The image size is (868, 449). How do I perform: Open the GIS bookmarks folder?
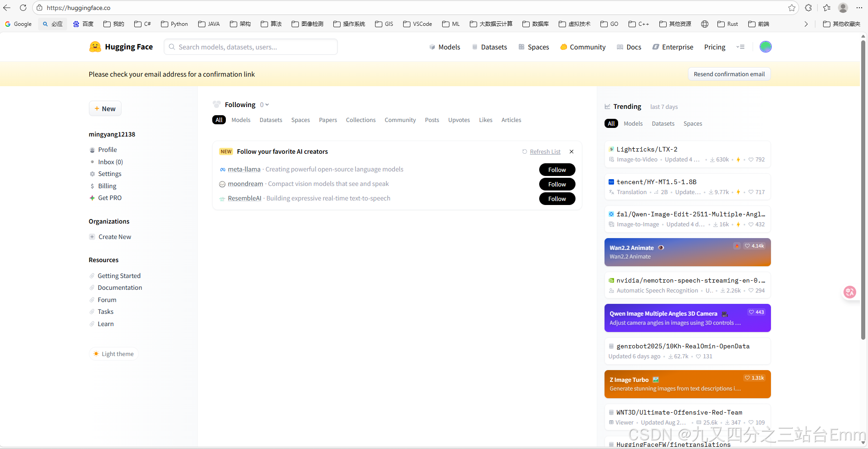384,24
